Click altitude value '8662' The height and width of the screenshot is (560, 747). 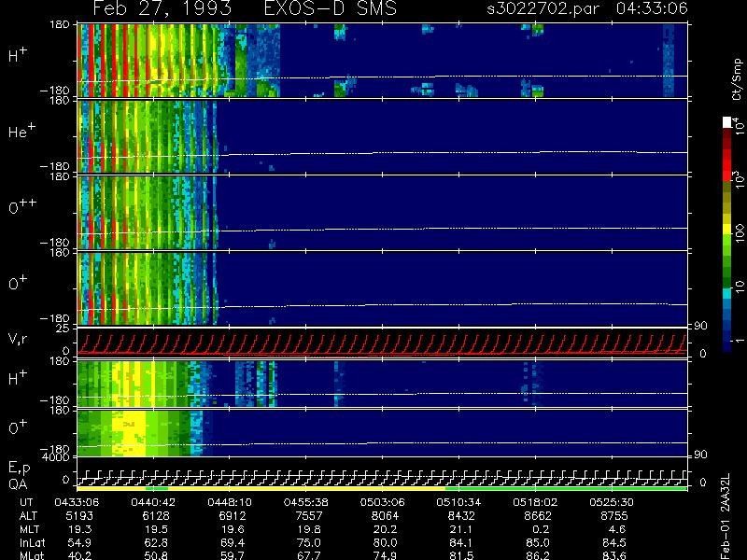(538, 516)
